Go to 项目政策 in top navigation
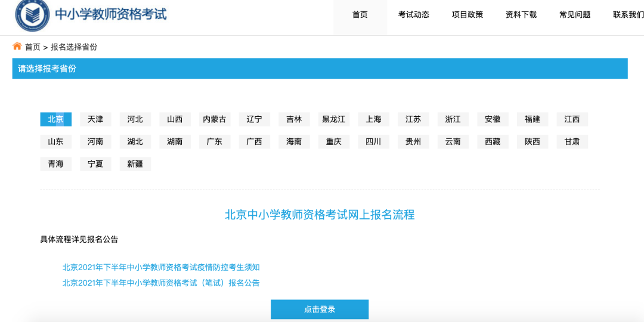 pyautogui.click(x=467, y=15)
